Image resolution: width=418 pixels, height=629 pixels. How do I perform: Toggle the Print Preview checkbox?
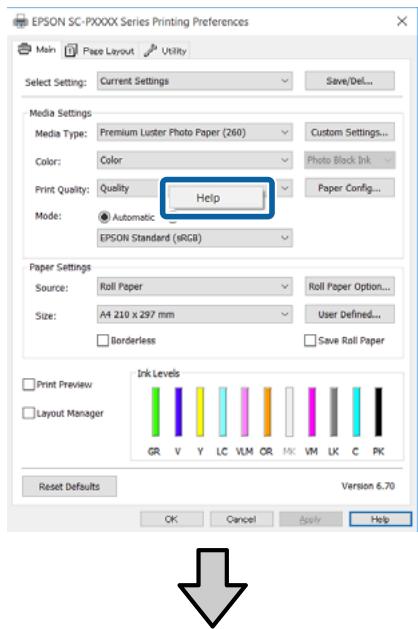click(28, 384)
